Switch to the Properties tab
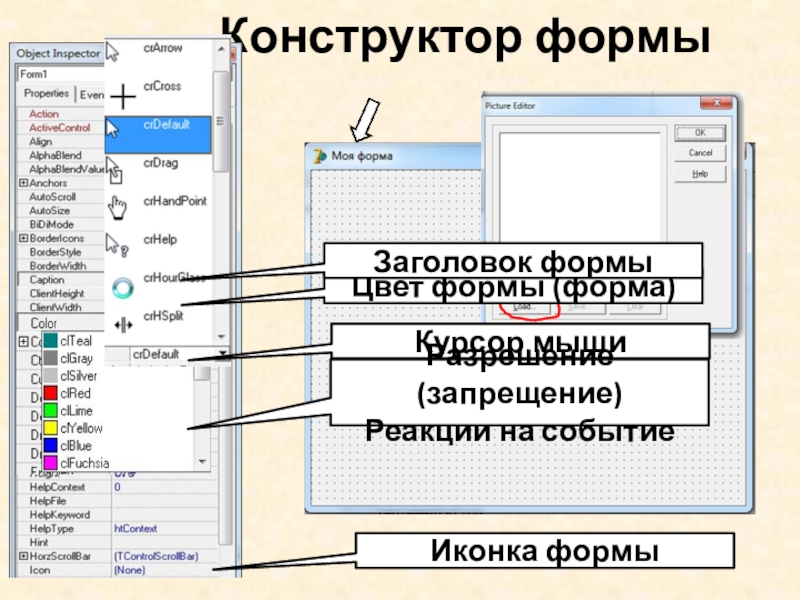This screenshot has width=800, height=600. pyautogui.click(x=46, y=93)
